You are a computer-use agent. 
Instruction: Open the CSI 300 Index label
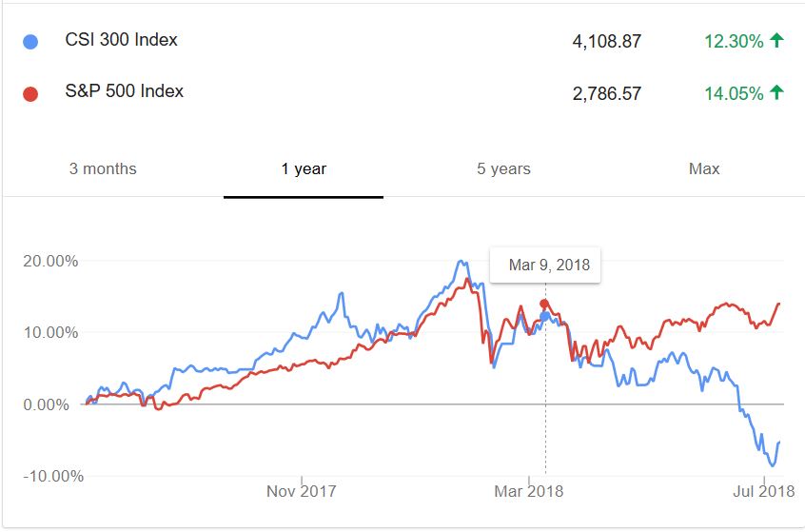coord(121,40)
